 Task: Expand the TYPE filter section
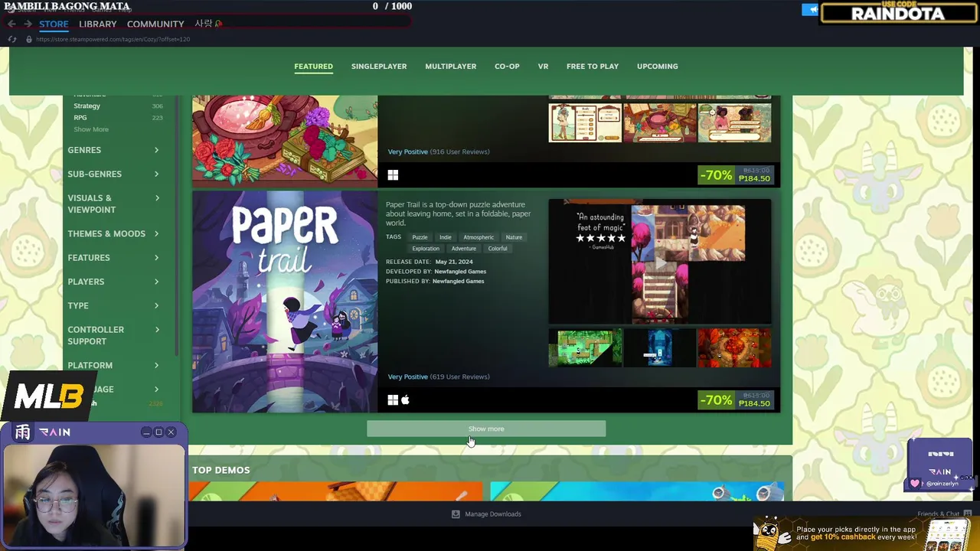113,305
